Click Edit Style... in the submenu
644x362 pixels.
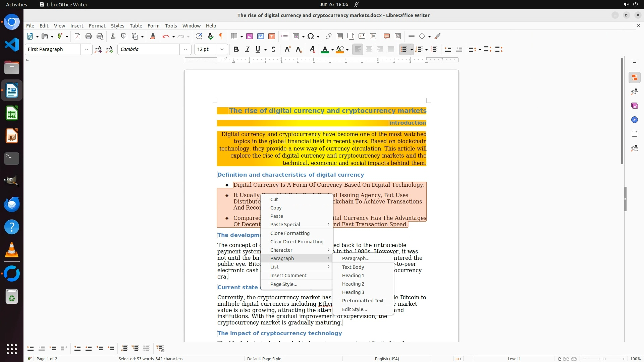pos(354,309)
